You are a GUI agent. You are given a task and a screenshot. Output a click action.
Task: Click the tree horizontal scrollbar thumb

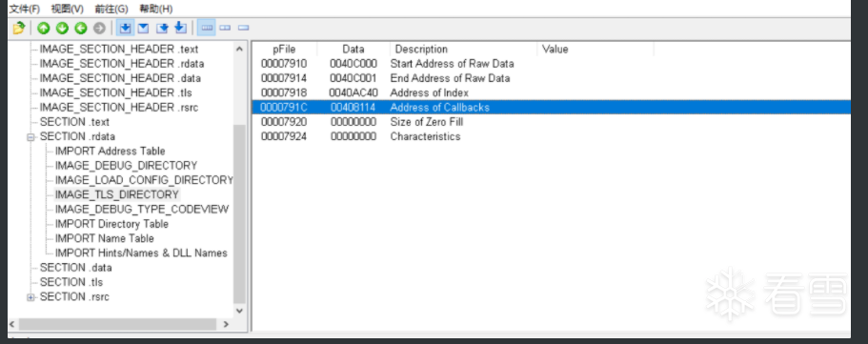point(117,324)
